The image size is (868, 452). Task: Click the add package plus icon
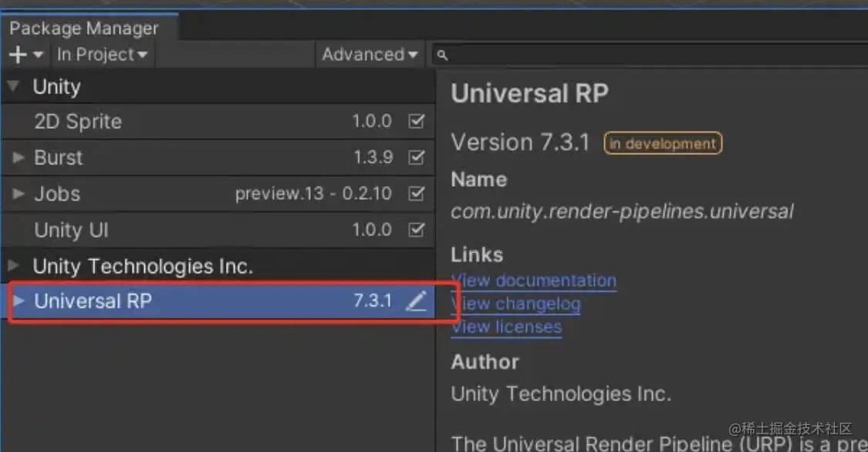point(15,54)
